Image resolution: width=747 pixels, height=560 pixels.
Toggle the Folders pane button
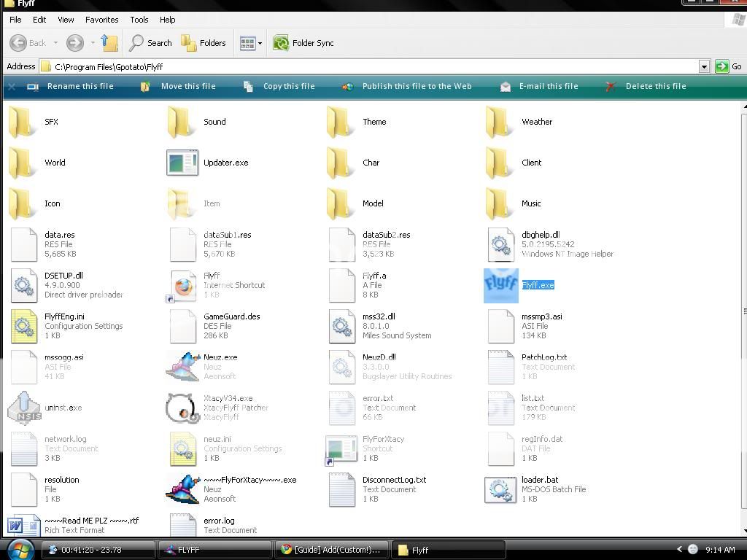tap(204, 43)
